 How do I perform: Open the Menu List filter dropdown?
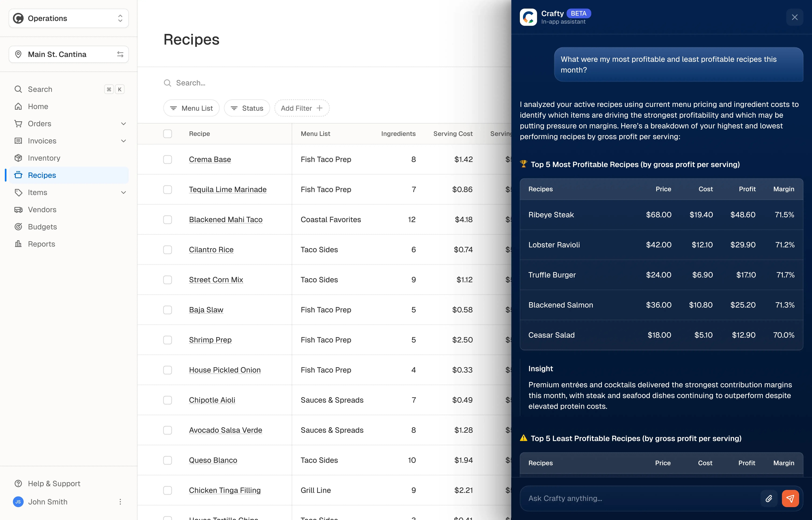191,108
